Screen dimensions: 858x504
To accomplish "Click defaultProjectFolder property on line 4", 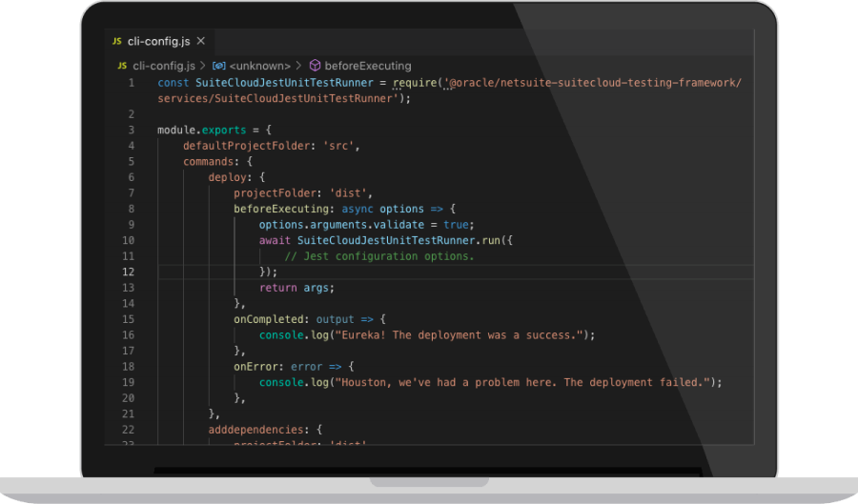I will pos(247,146).
